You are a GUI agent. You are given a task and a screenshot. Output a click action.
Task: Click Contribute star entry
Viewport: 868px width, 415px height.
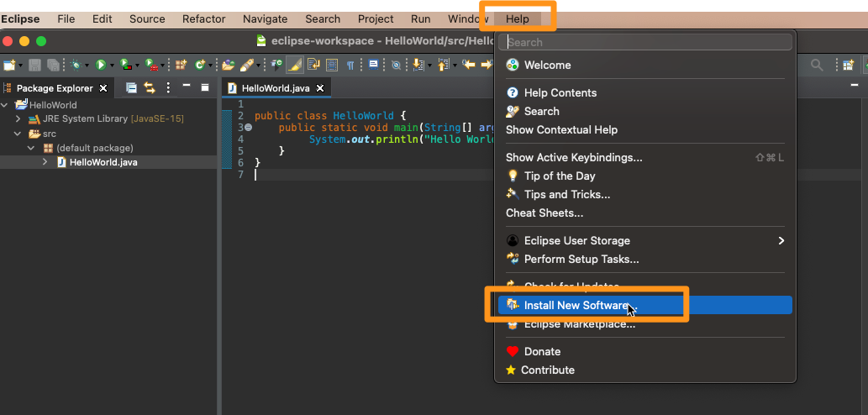645,370
